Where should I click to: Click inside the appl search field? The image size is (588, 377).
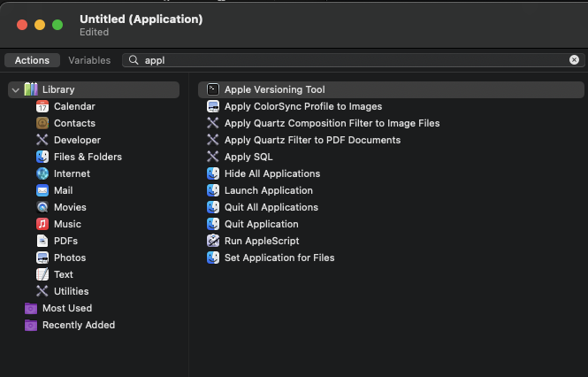pos(353,60)
